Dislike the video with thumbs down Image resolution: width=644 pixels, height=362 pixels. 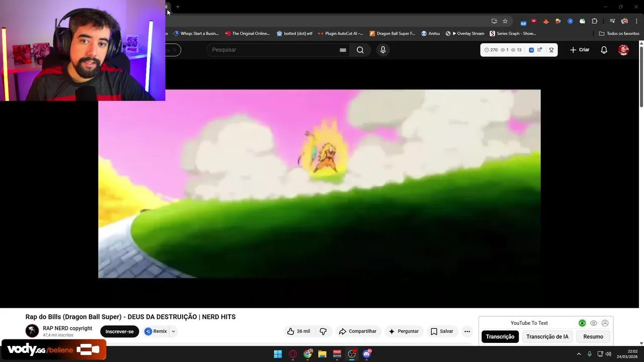(323, 331)
